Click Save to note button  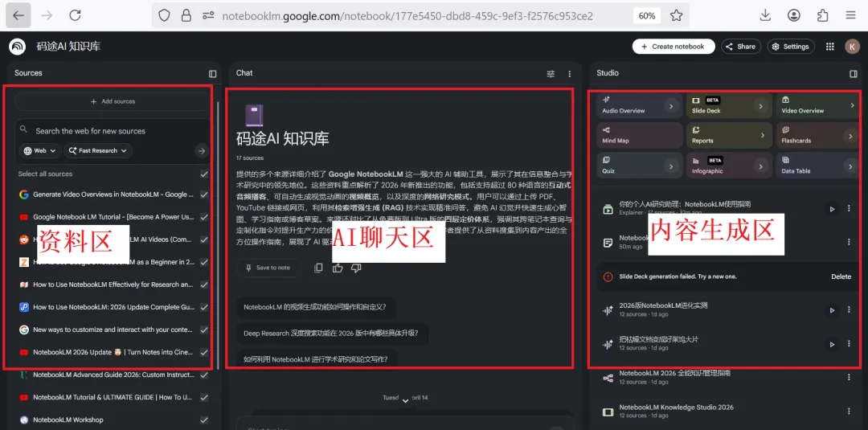coord(268,268)
